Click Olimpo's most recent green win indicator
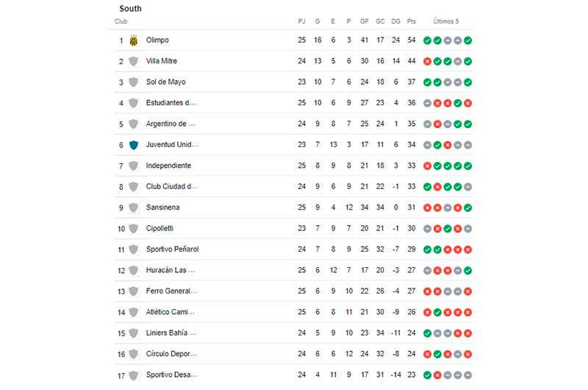 point(467,40)
